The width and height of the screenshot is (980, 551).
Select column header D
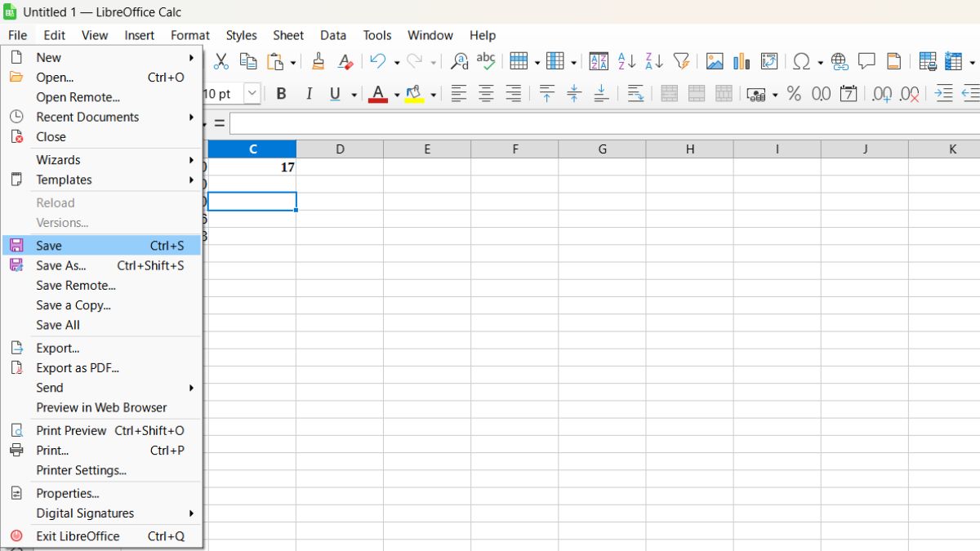coord(340,149)
